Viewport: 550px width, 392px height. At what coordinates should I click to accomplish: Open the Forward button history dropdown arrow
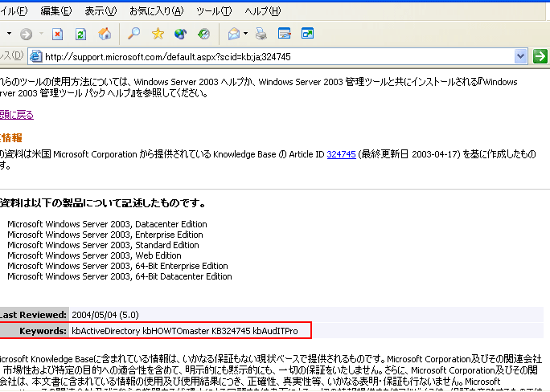pyautogui.click(x=40, y=34)
